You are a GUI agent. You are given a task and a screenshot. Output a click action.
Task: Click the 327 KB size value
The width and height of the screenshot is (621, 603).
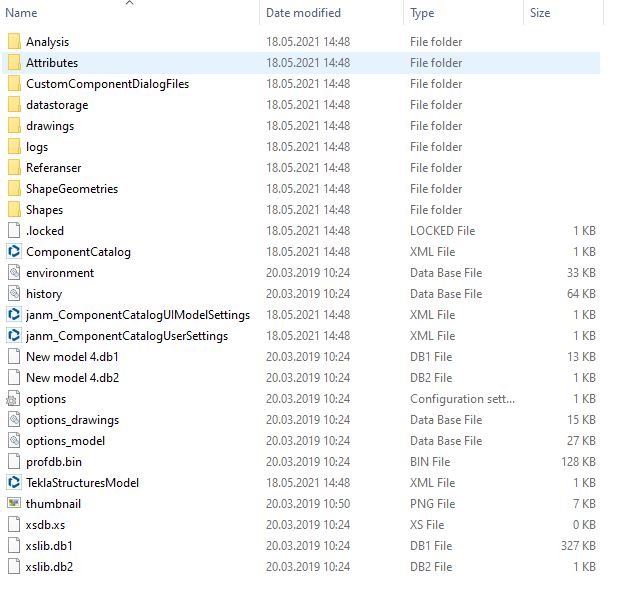point(578,546)
